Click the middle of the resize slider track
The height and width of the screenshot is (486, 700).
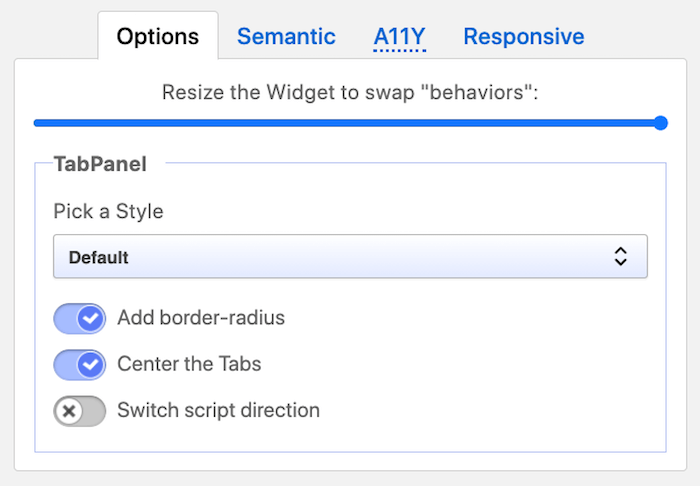347,123
